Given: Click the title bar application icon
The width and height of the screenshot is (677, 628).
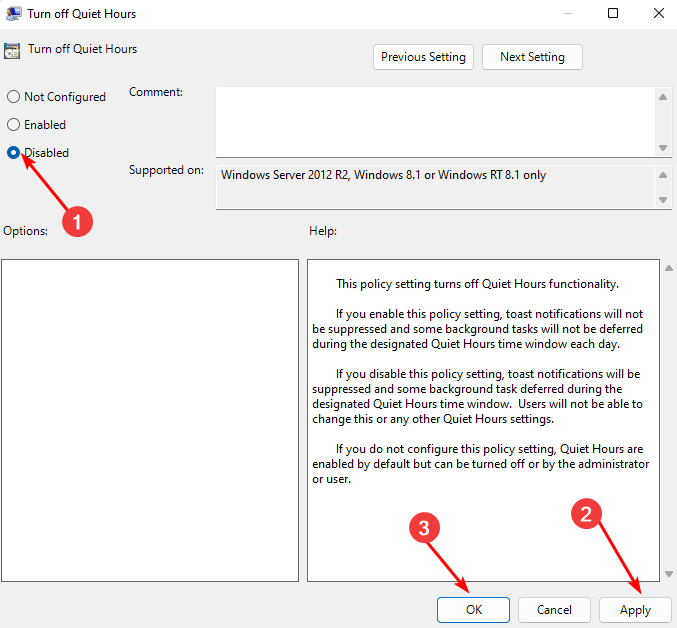Looking at the screenshot, I should (x=13, y=13).
